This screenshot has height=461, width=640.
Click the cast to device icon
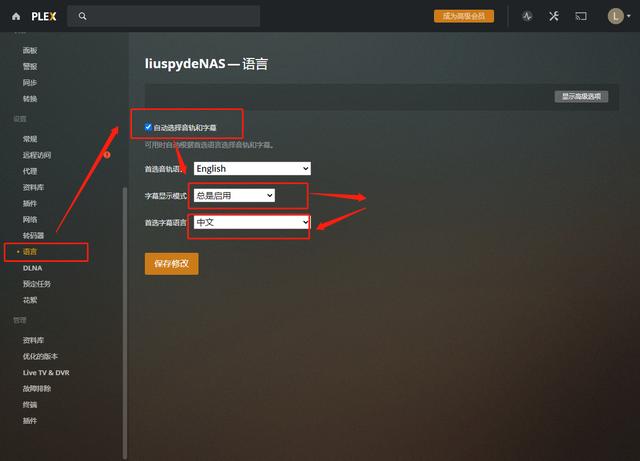pos(580,16)
